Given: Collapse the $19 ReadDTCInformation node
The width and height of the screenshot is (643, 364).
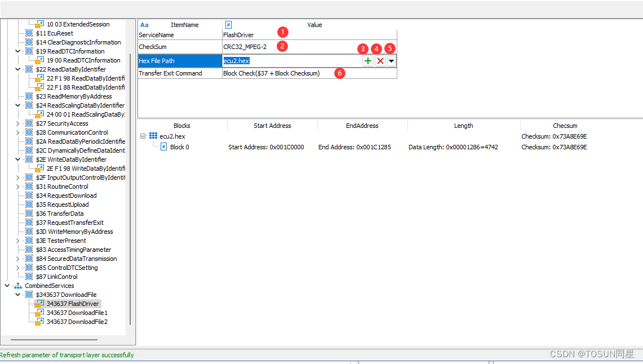Looking at the screenshot, I should tap(17, 51).
